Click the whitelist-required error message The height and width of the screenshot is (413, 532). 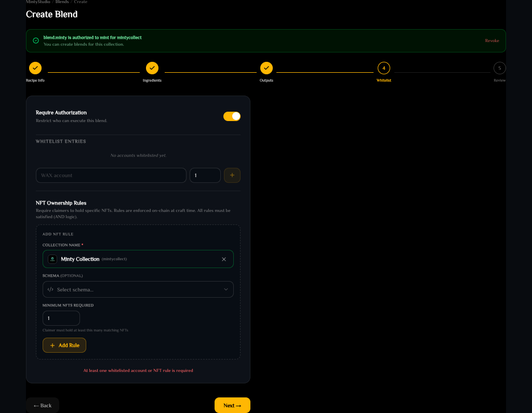point(138,370)
